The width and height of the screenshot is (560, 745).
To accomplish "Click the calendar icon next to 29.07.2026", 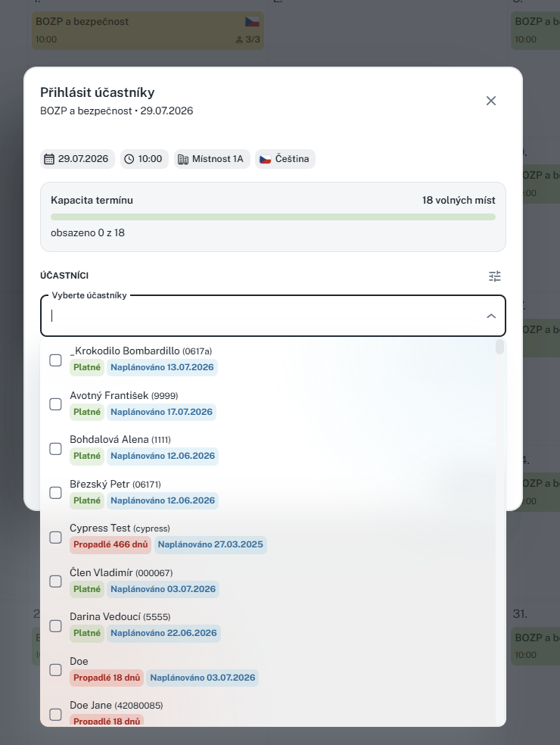I will click(49, 159).
